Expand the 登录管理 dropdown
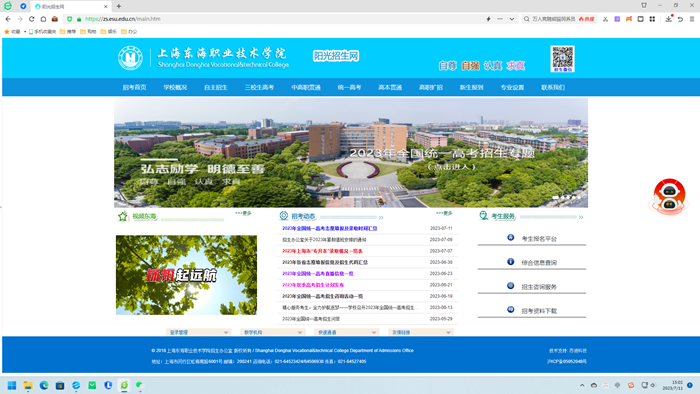Image resolution: width=700 pixels, height=394 pixels. point(199,332)
